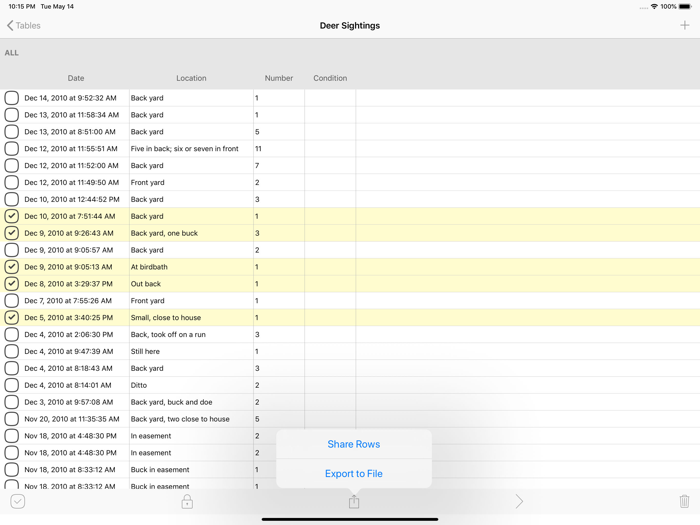Select 'Dec 4, 2010 at 8:14:01 AM' date cell

(68, 385)
